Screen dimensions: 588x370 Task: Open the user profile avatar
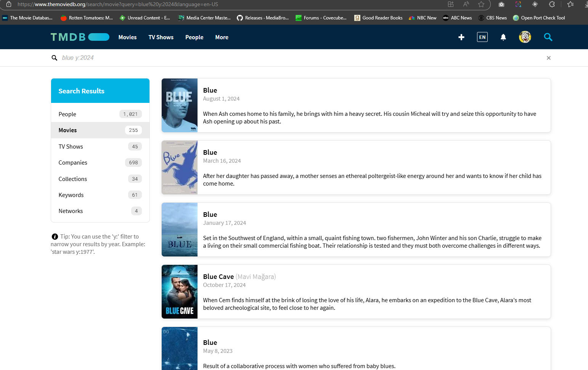point(525,37)
